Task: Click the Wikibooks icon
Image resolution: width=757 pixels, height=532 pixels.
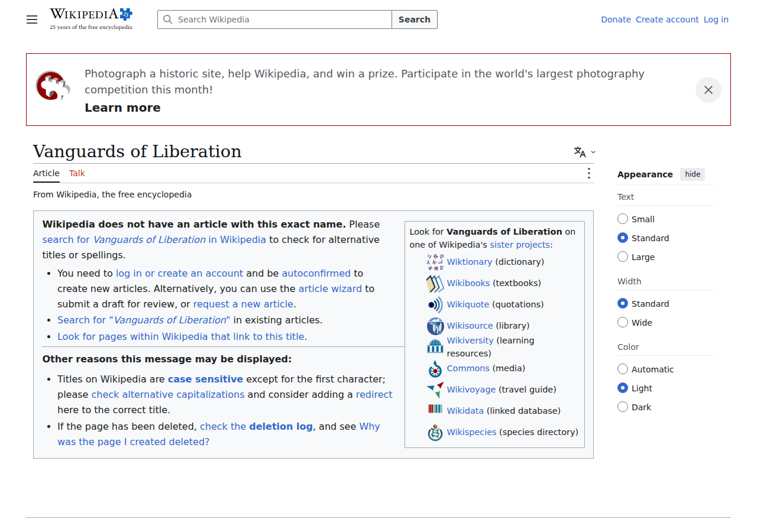Action: pyautogui.click(x=435, y=284)
